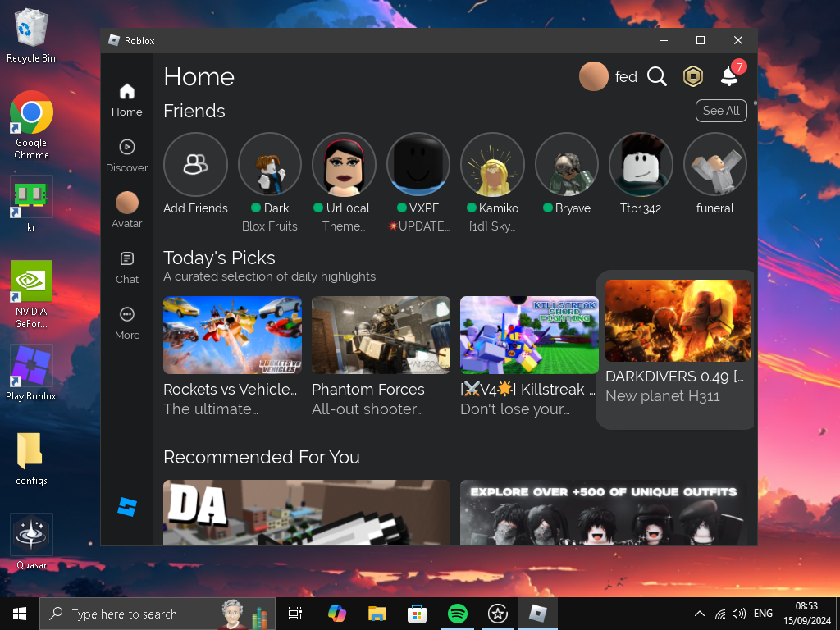Open notifications bell with 7 badge

coord(731,75)
